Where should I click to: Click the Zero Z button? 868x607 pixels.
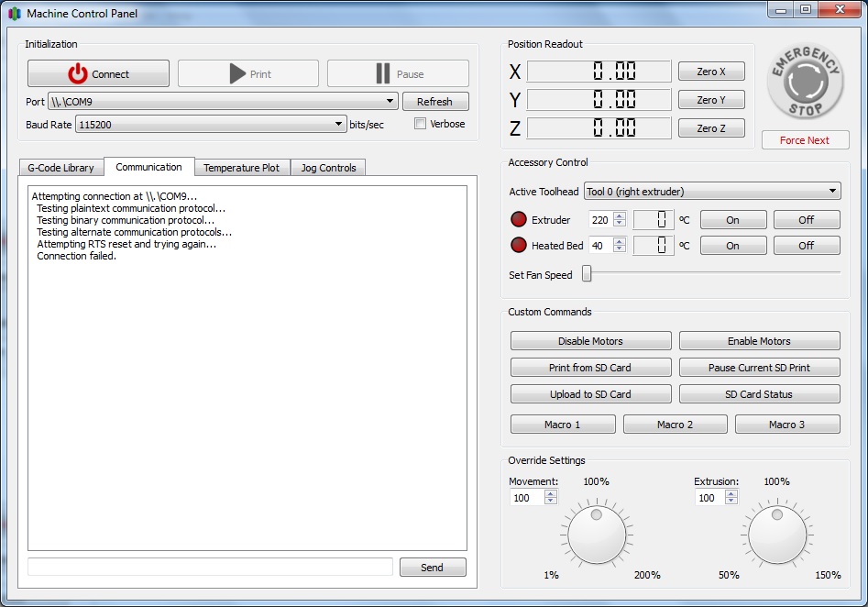tap(711, 128)
